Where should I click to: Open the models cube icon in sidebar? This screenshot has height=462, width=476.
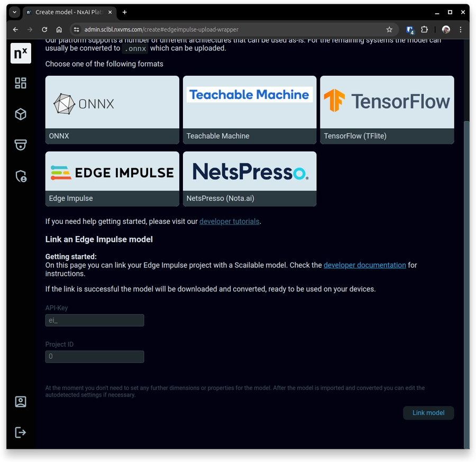click(x=21, y=114)
